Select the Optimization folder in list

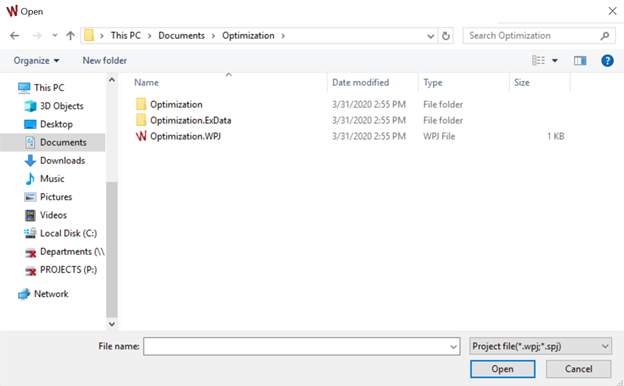click(x=176, y=104)
